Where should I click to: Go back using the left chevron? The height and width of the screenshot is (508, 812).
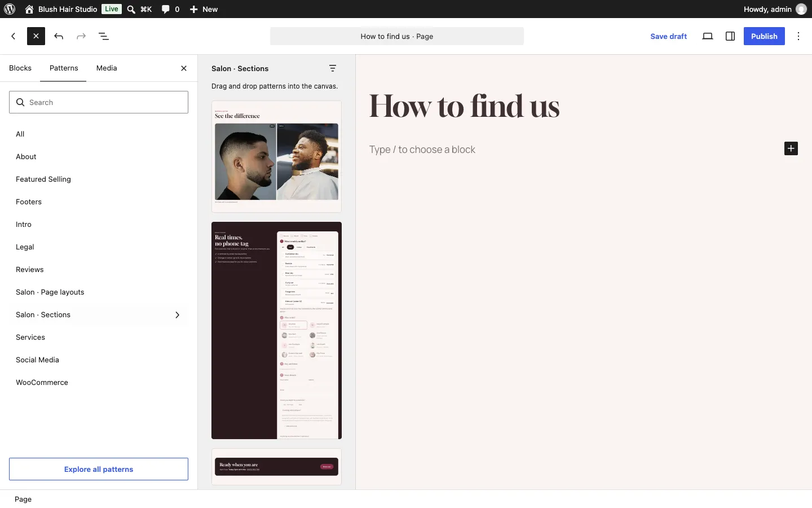click(14, 36)
